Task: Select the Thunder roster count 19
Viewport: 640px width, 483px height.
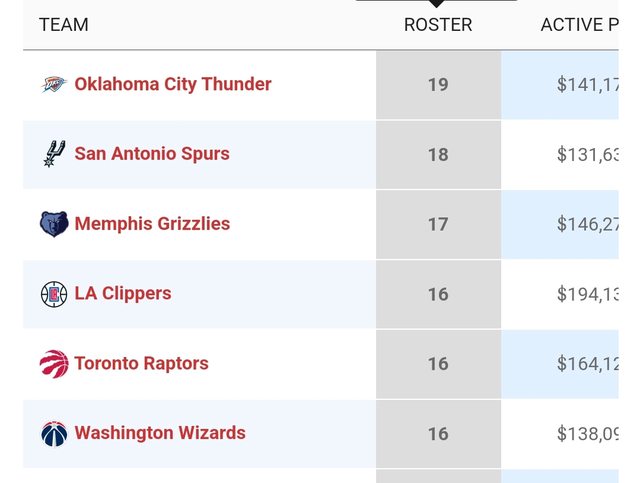Action: pos(438,85)
